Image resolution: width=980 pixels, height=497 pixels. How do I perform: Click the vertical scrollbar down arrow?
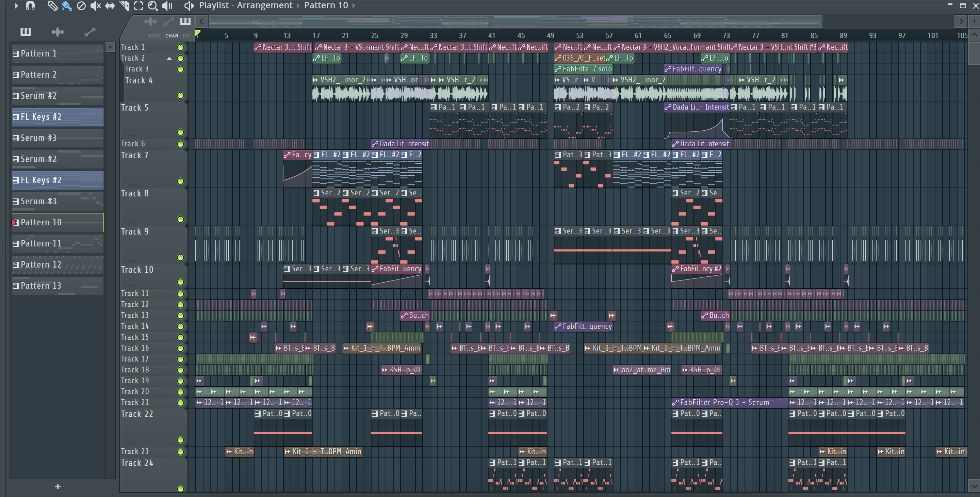pyautogui.click(x=974, y=486)
